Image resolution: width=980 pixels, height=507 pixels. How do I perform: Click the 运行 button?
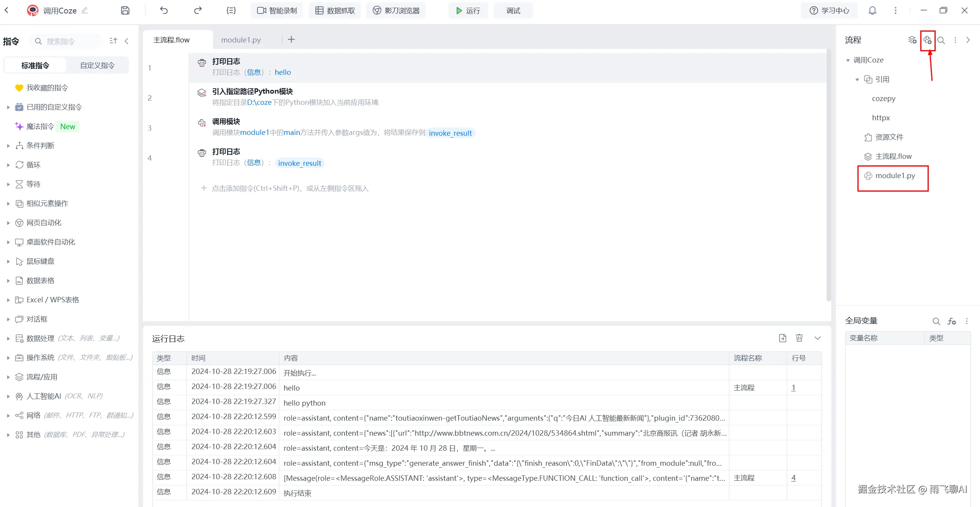coord(468,10)
